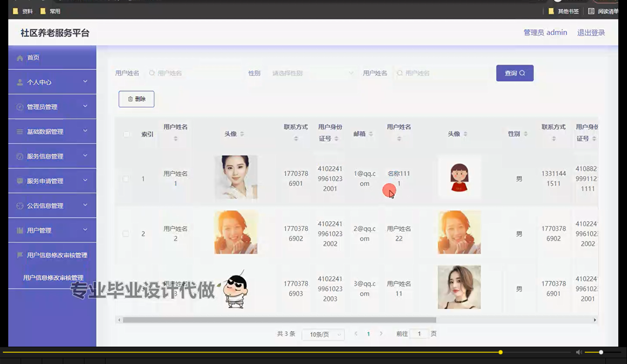Toggle the select-all checkbox in the table header

[126, 134]
